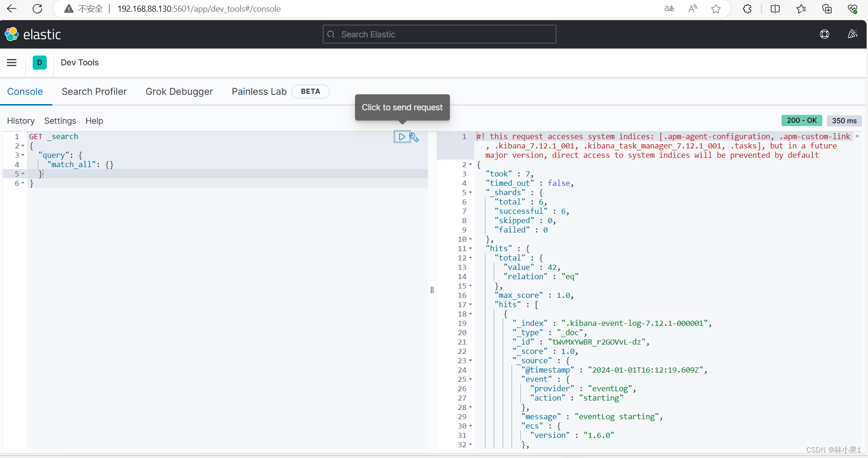Click the 350 ms latency badge
This screenshot has height=458, width=868.
[x=844, y=120]
